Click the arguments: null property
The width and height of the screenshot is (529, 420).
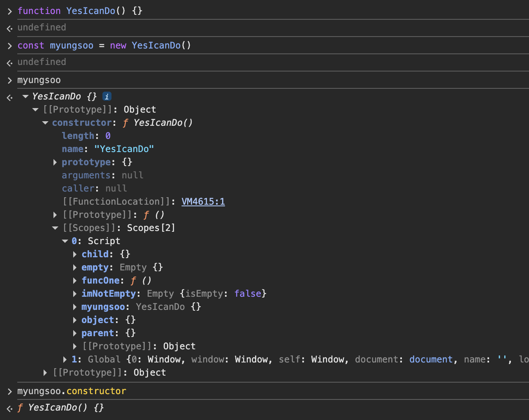(x=102, y=175)
